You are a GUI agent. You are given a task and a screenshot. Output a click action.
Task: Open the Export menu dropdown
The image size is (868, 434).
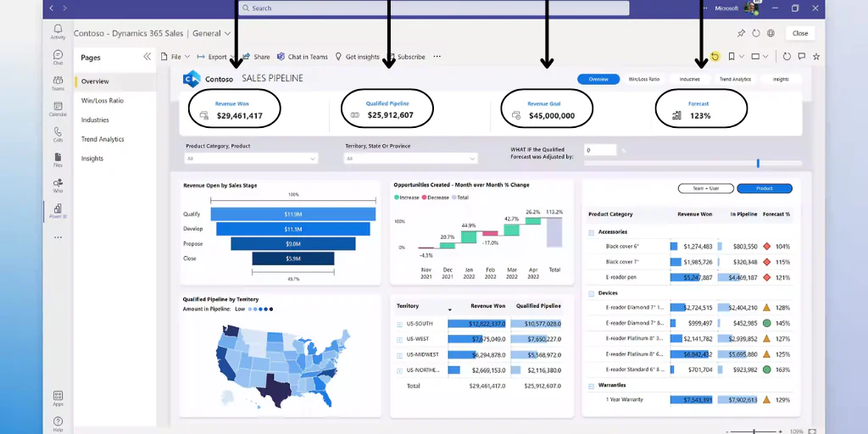point(217,57)
